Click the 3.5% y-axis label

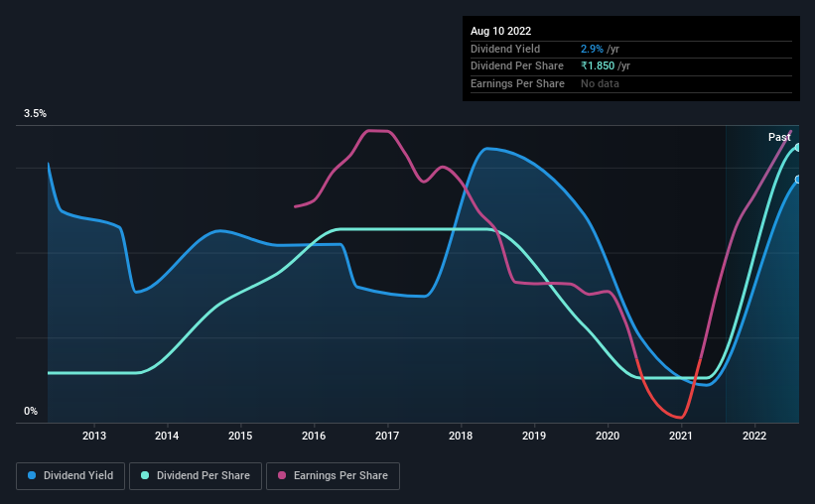[x=35, y=114]
